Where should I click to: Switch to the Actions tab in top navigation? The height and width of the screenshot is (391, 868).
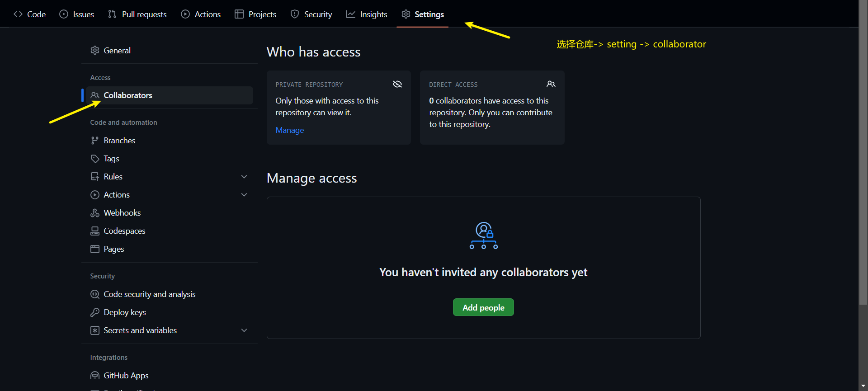click(201, 14)
